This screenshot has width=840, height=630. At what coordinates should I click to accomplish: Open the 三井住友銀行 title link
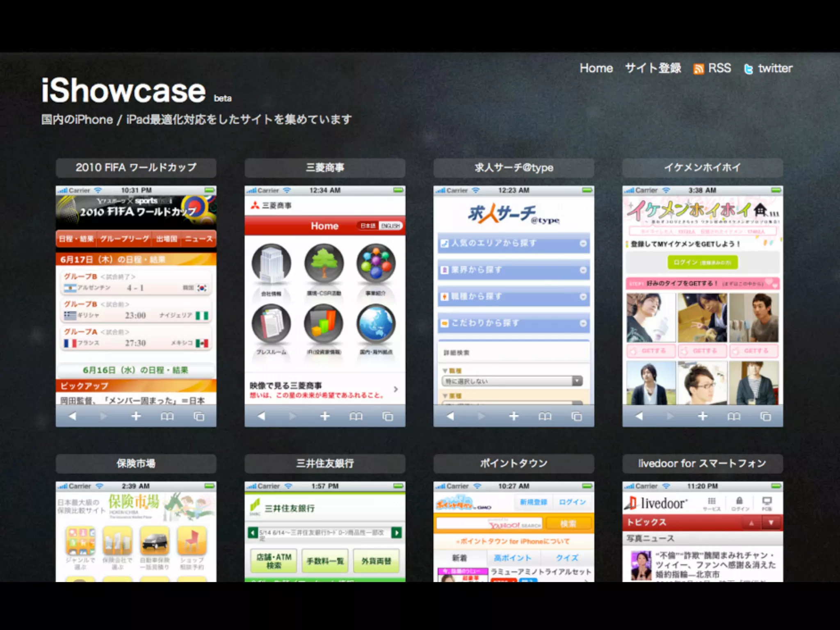point(325,463)
